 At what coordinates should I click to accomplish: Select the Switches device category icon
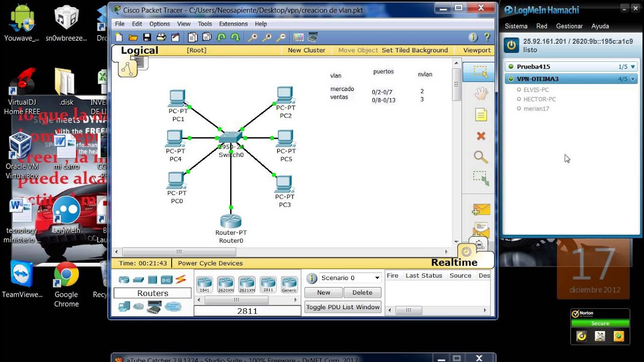point(138,280)
